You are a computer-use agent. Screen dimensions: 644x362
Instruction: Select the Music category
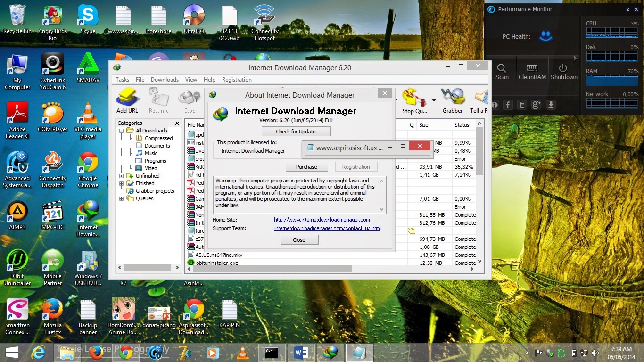point(151,153)
